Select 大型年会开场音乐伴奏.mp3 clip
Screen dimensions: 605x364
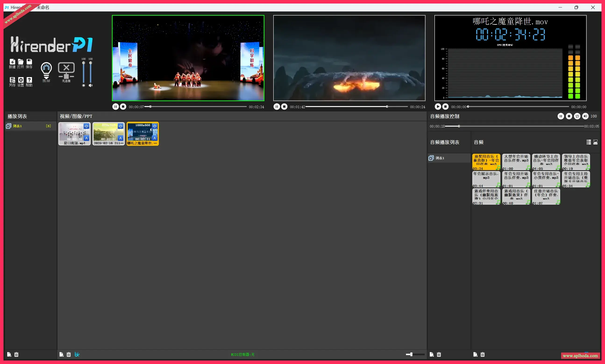tap(516, 162)
